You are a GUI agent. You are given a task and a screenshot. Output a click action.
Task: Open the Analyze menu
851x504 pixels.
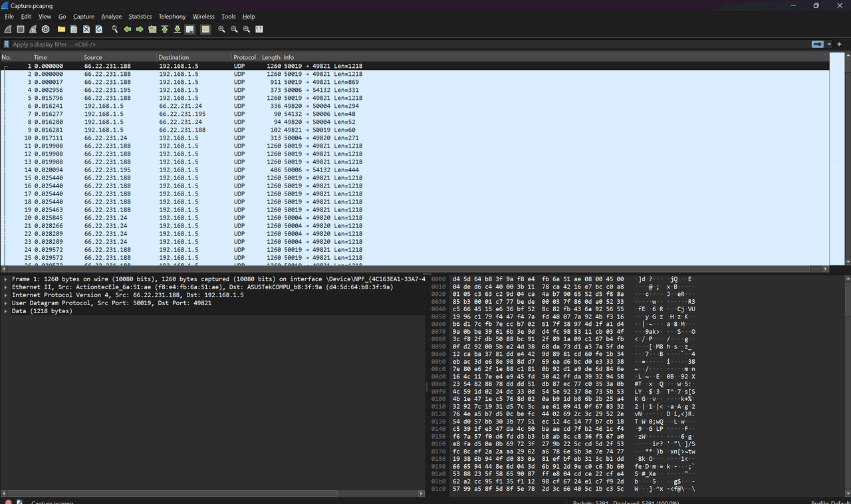(111, 17)
